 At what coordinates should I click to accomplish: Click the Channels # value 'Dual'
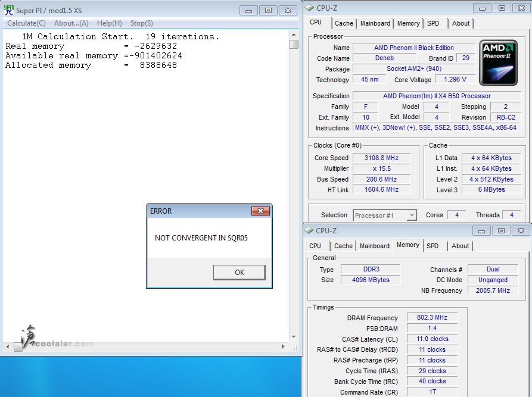(493, 269)
